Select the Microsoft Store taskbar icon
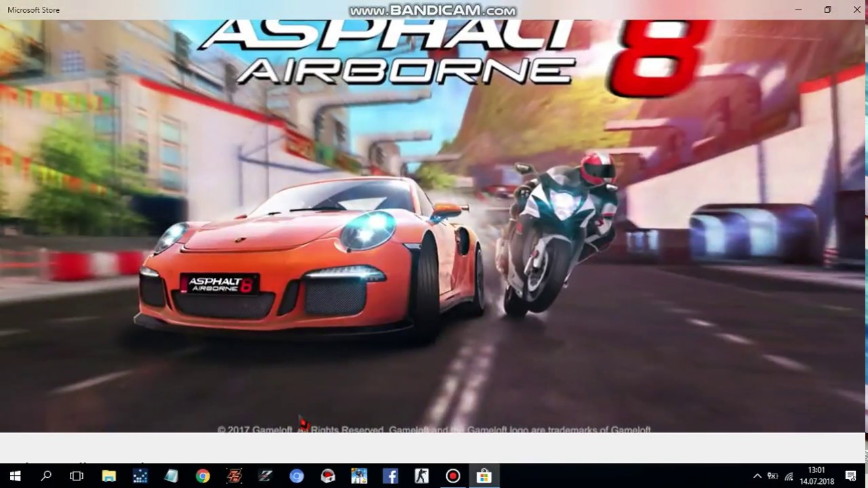 click(x=484, y=476)
